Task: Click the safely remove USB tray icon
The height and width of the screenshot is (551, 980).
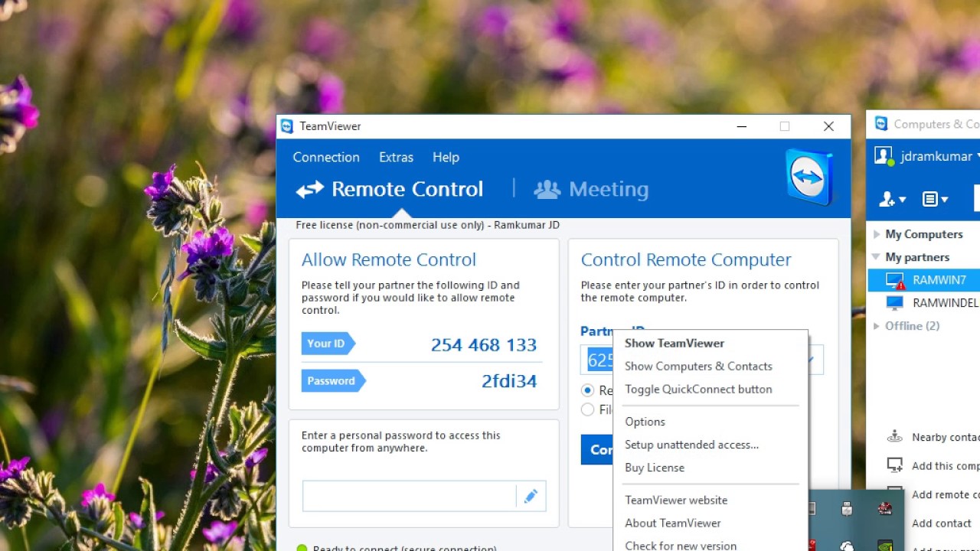Action: pyautogui.click(x=847, y=508)
